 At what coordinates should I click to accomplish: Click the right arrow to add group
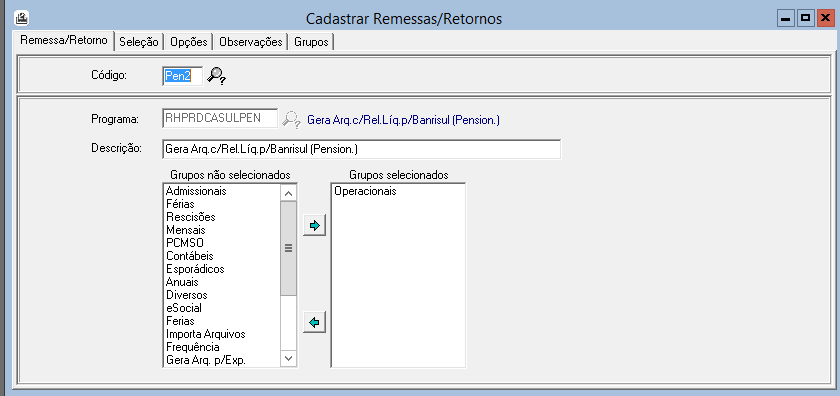pyautogui.click(x=314, y=226)
